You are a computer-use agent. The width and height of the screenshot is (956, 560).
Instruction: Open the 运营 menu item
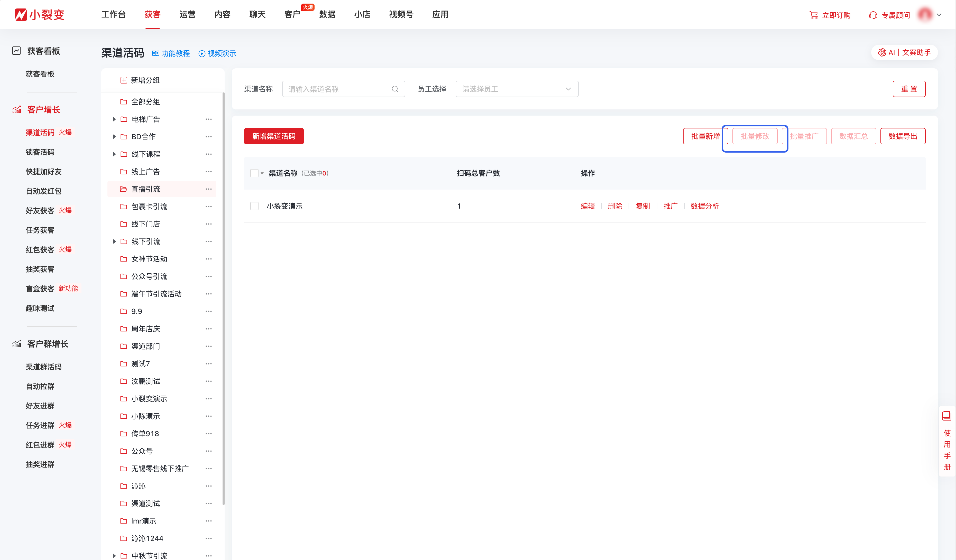(x=187, y=14)
